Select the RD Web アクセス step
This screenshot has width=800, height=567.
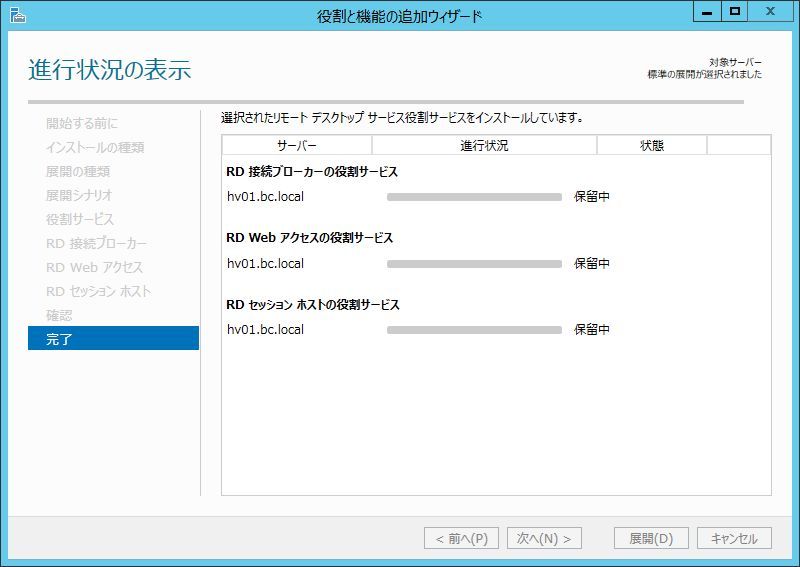(x=94, y=267)
